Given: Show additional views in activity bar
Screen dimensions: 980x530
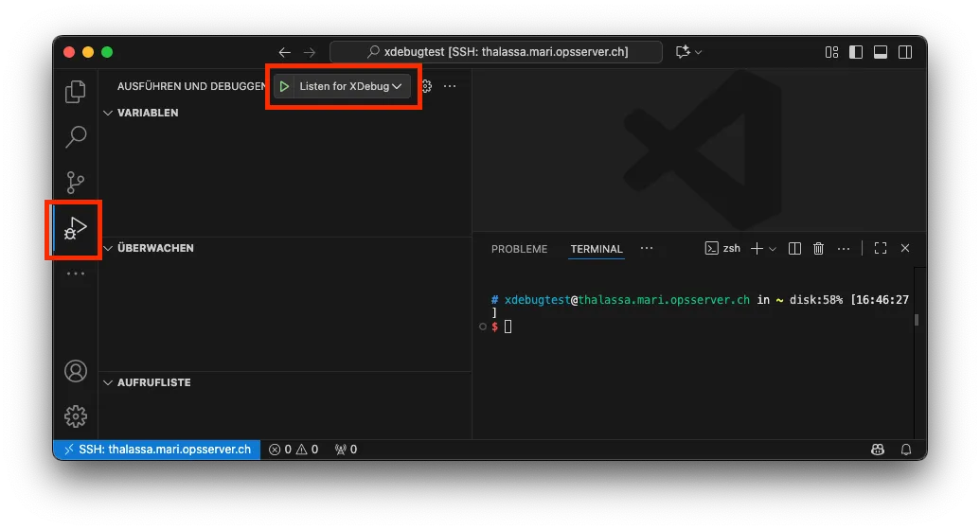Looking at the screenshot, I should pyautogui.click(x=76, y=274).
